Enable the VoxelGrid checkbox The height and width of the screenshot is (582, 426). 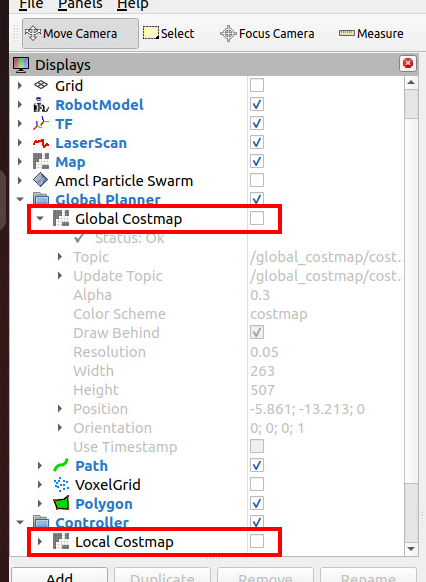[x=257, y=484]
